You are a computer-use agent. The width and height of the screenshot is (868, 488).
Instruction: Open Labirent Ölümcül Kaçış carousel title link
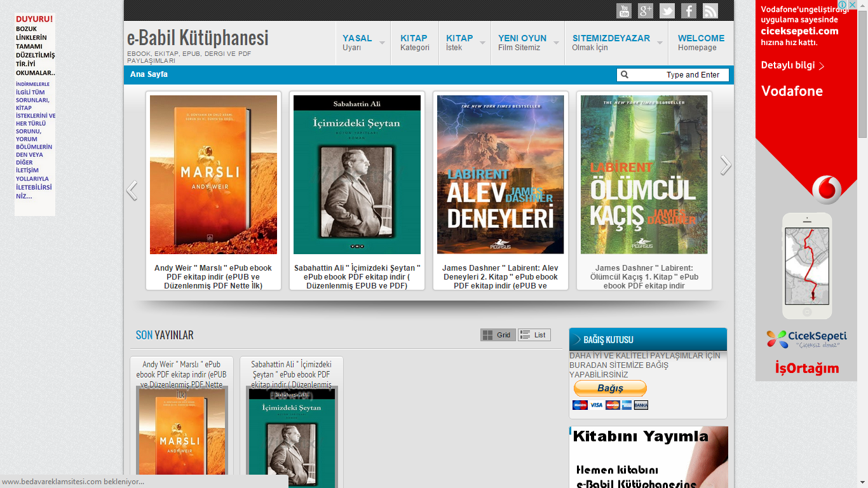644,277
